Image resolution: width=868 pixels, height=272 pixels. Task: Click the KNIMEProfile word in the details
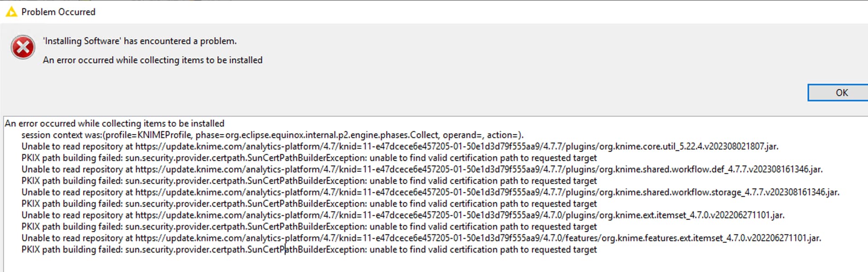165,135
